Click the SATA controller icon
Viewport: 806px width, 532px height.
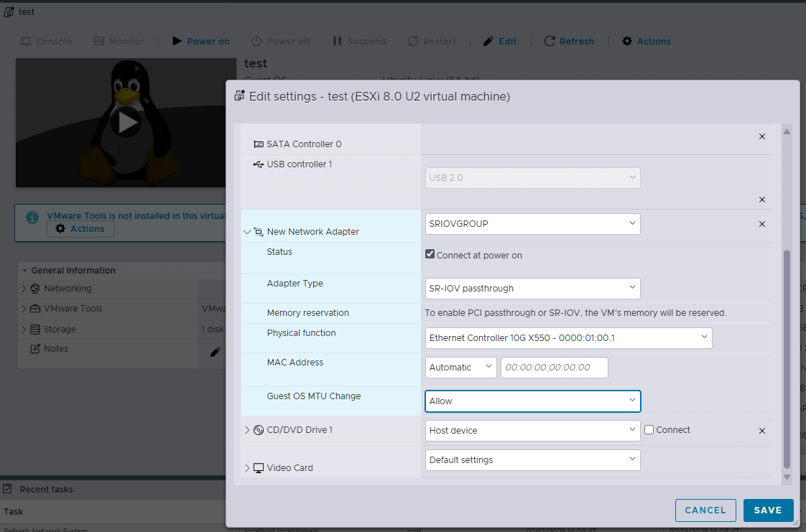pyautogui.click(x=259, y=144)
